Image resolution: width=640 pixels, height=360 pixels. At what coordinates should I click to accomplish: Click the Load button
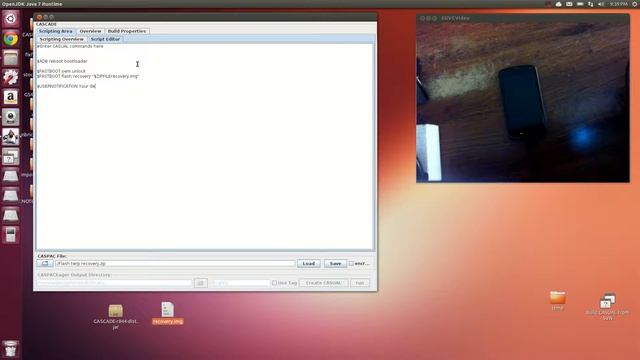pos(309,264)
